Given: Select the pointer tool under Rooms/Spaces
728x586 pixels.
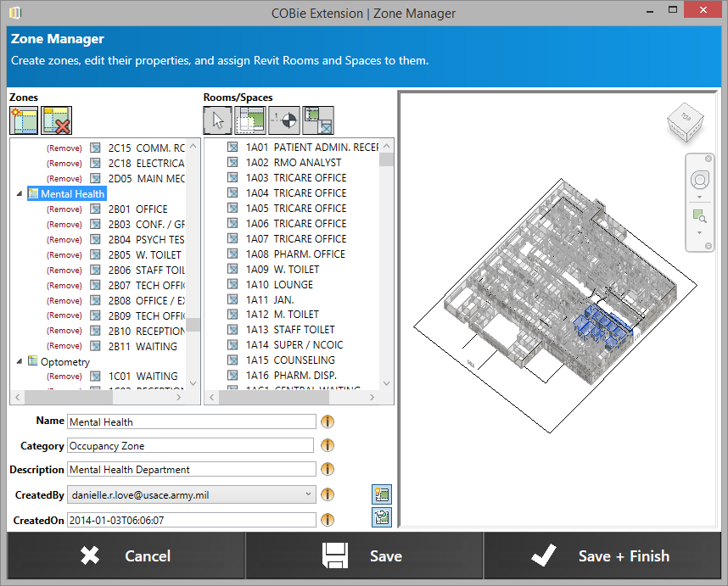Looking at the screenshot, I should pos(217,120).
